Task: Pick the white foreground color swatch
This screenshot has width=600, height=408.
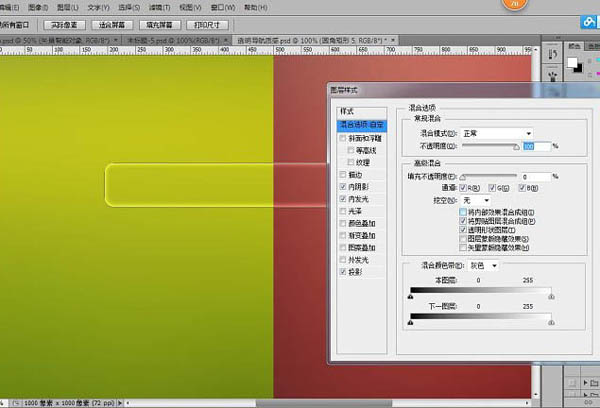Action: pos(572,62)
